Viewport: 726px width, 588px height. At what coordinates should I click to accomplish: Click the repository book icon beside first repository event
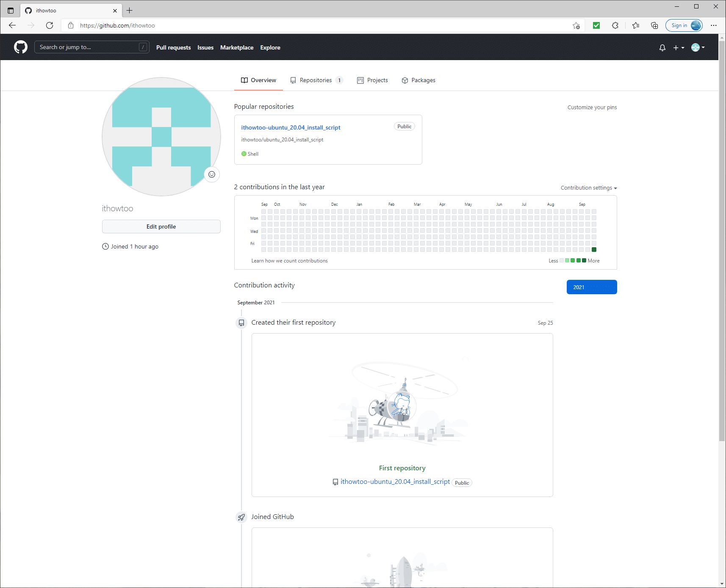point(241,323)
